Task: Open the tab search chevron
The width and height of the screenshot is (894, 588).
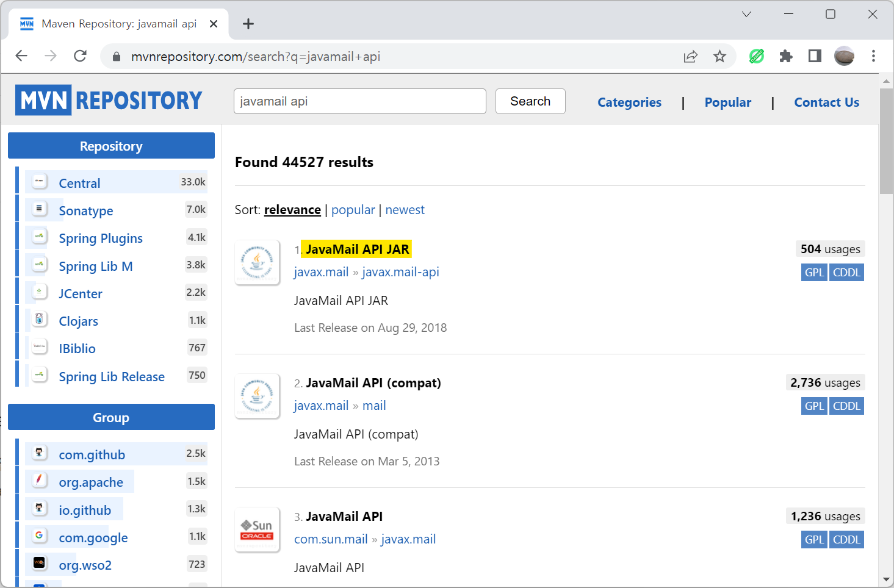Action: [x=746, y=14]
